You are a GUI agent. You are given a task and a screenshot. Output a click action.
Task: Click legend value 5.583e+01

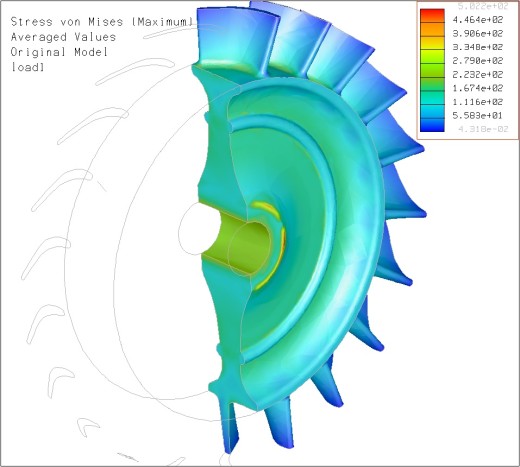[x=477, y=116]
